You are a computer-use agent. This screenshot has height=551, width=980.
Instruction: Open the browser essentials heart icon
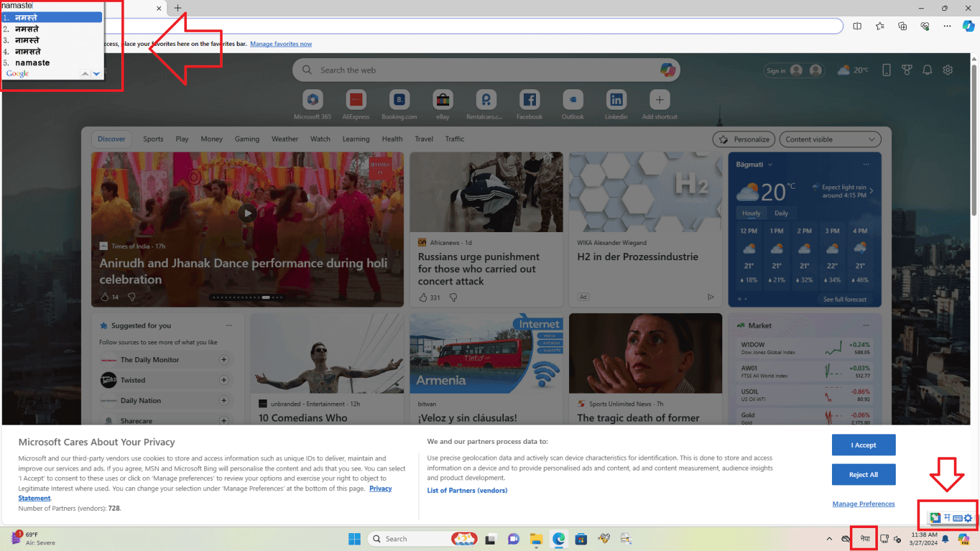(x=924, y=26)
